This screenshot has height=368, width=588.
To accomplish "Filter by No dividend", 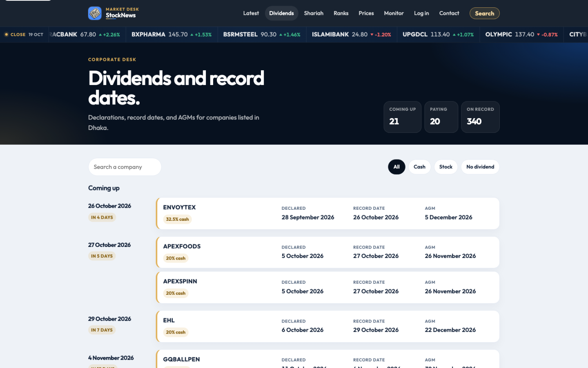I will [480, 167].
